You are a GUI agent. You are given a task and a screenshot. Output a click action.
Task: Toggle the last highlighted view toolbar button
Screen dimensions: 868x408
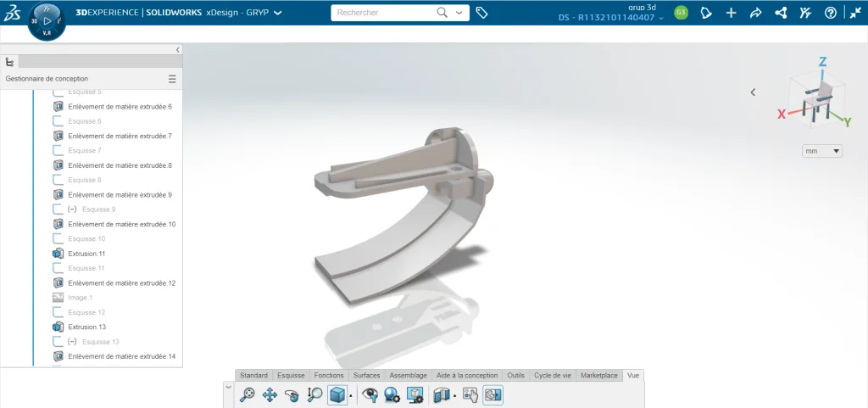492,394
